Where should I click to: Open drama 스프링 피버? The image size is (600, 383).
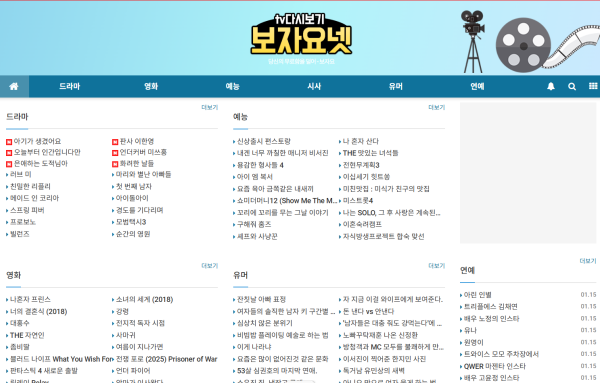pos(27,210)
